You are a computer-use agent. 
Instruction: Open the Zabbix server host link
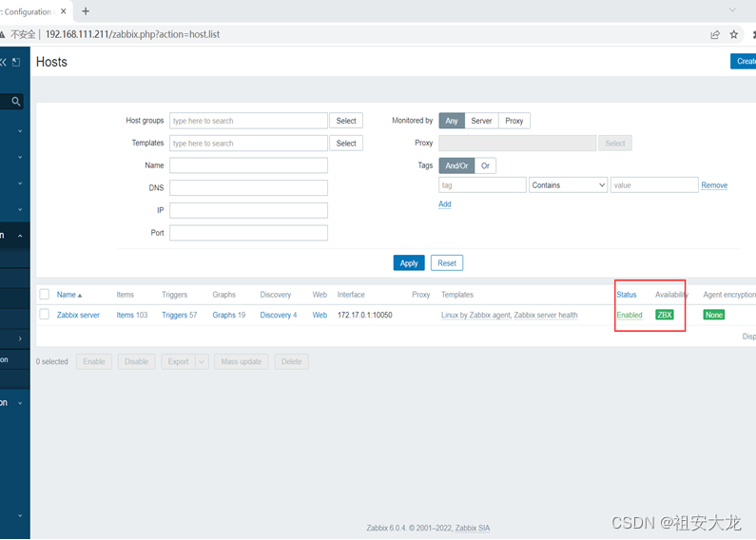tap(78, 315)
